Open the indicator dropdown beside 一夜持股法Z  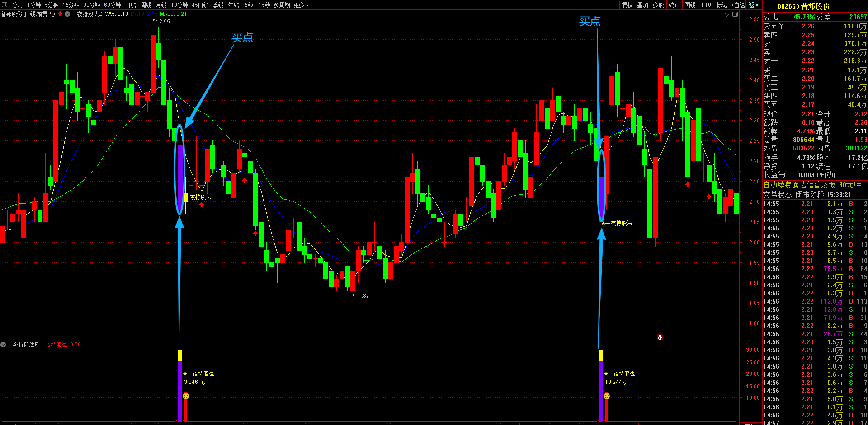pyautogui.click(x=67, y=14)
